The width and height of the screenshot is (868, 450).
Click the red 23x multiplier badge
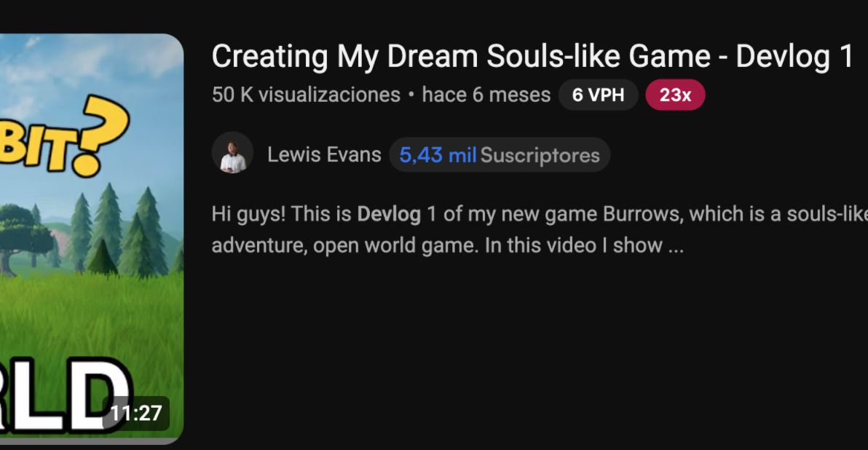[675, 95]
